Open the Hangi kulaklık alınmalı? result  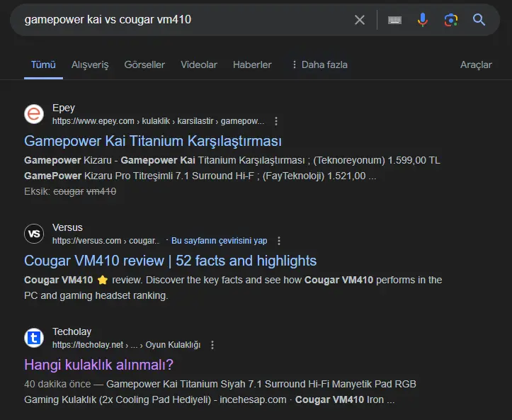click(x=98, y=365)
